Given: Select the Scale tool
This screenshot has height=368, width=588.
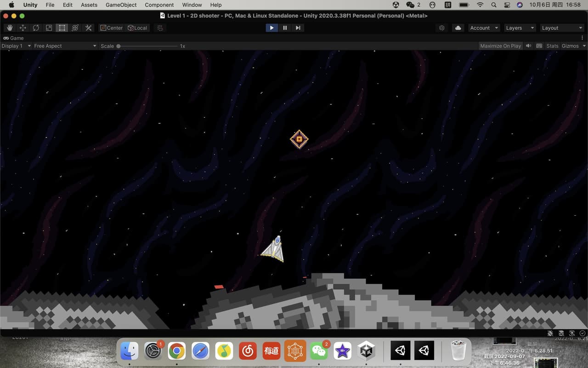Looking at the screenshot, I should click(49, 28).
